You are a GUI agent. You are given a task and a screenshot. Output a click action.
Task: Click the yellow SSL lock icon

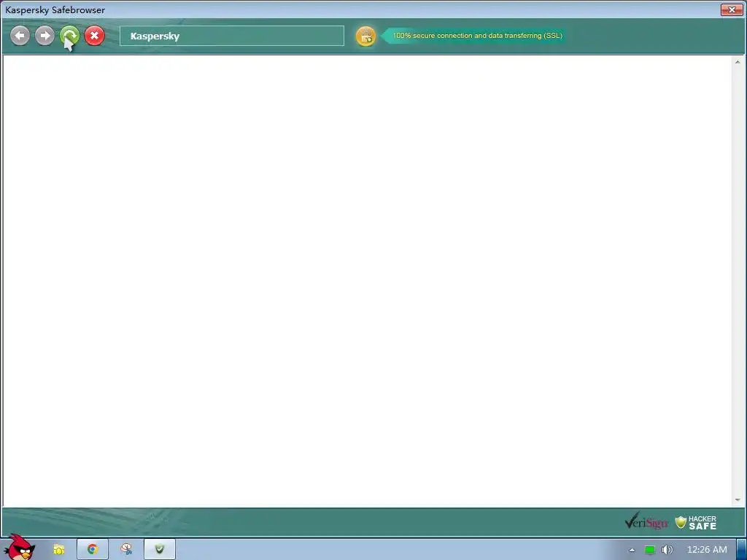pos(366,36)
